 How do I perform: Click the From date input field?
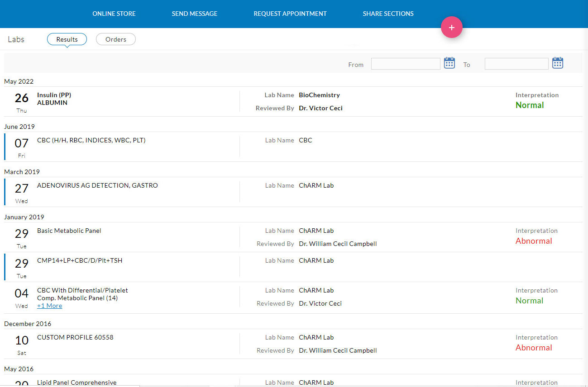406,64
